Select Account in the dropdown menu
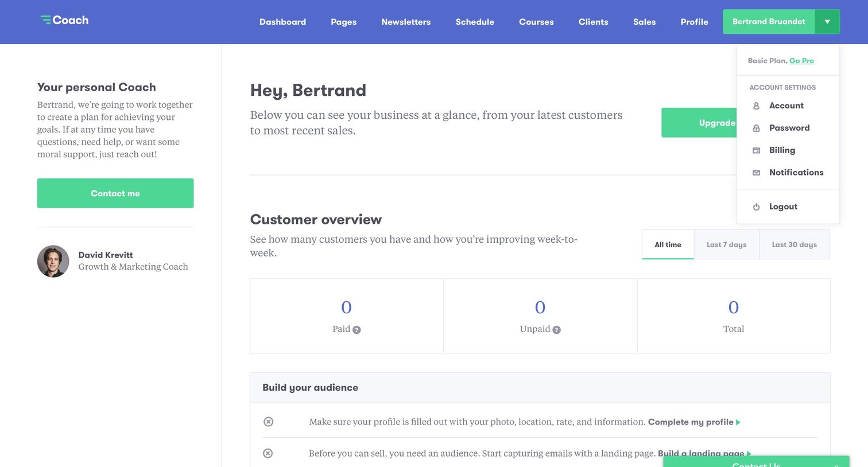The width and height of the screenshot is (868, 467). pyautogui.click(x=788, y=106)
